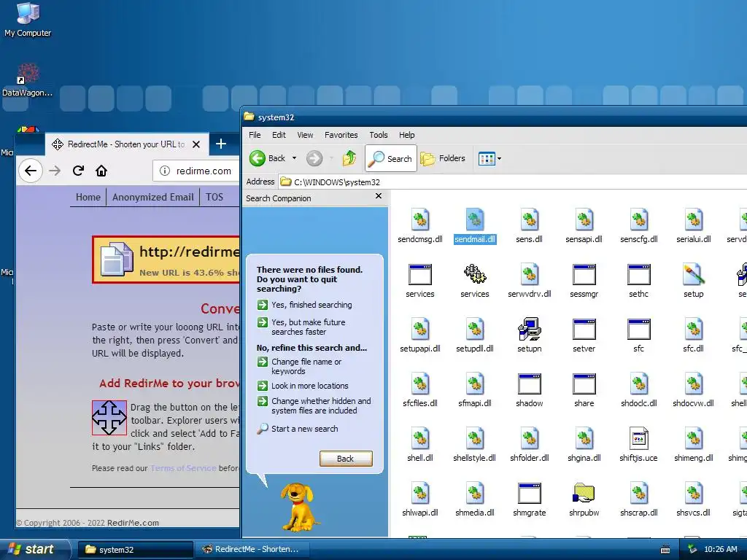Click the Explorer Back toolbar button

pyautogui.click(x=268, y=158)
